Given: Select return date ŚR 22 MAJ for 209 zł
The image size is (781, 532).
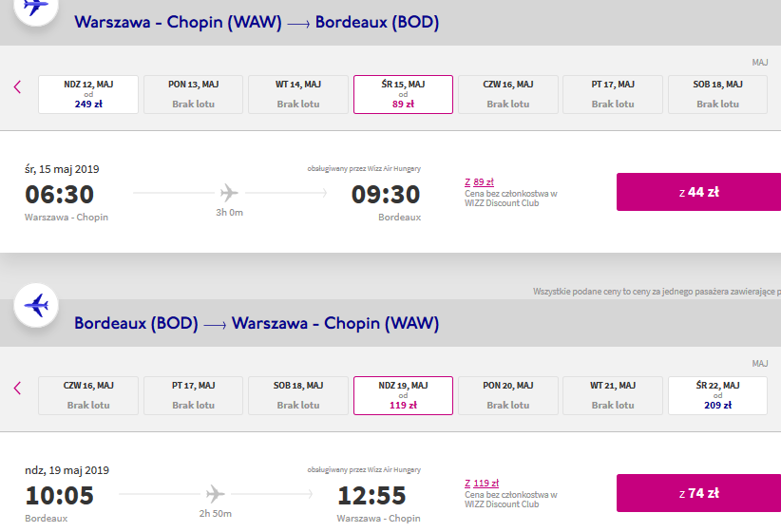Looking at the screenshot, I should [717, 395].
